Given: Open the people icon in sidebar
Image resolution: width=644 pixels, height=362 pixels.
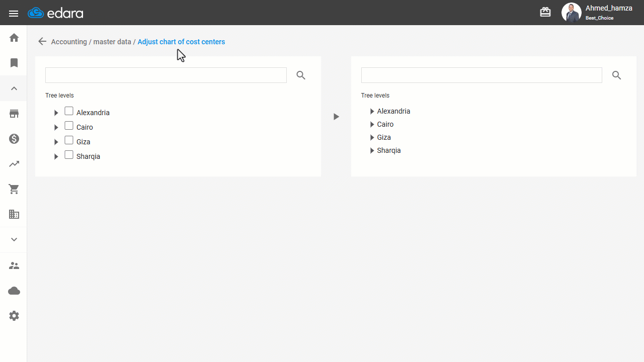Looking at the screenshot, I should click(x=14, y=265).
